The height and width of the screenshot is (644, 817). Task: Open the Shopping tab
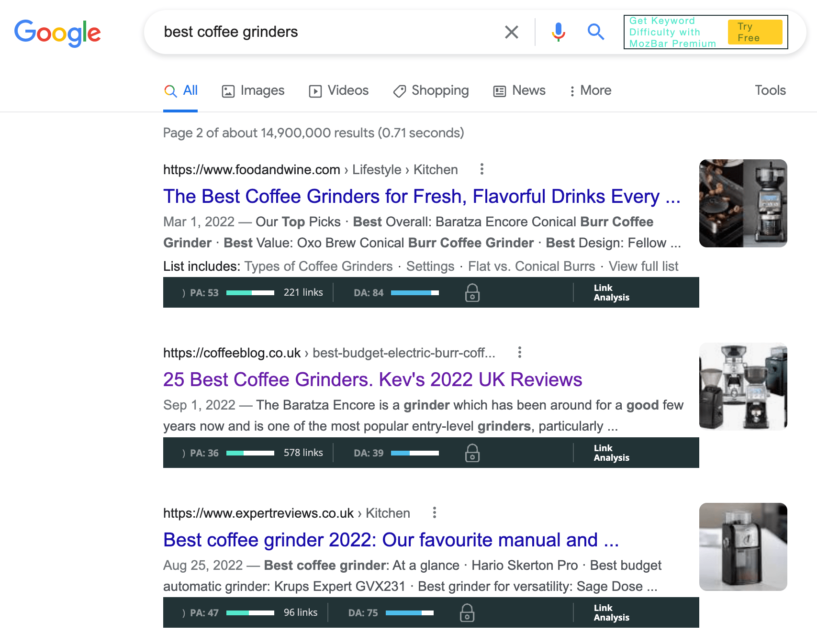pos(431,90)
